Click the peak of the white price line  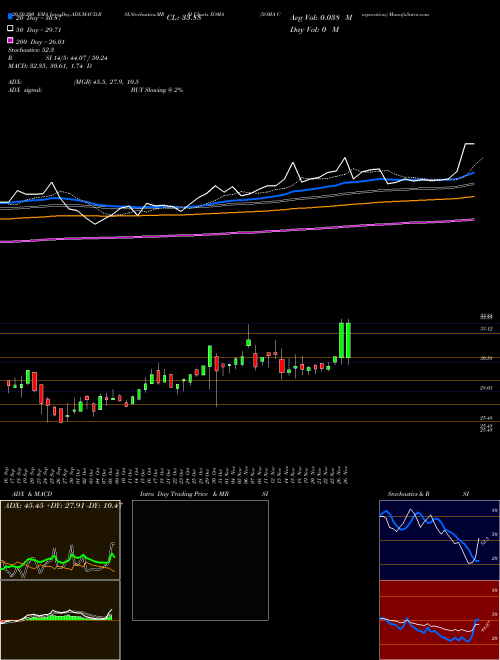click(x=470, y=144)
